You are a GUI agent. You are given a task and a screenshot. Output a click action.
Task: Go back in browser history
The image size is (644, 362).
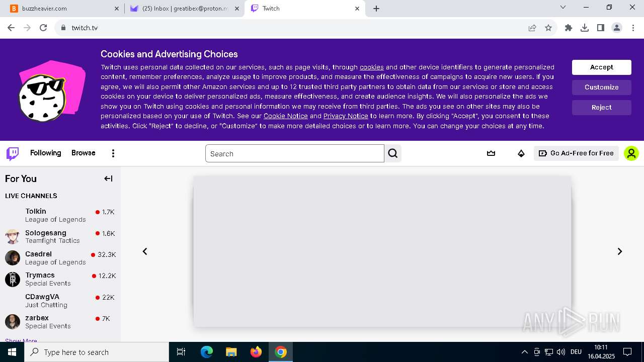(x=11, y=28)
